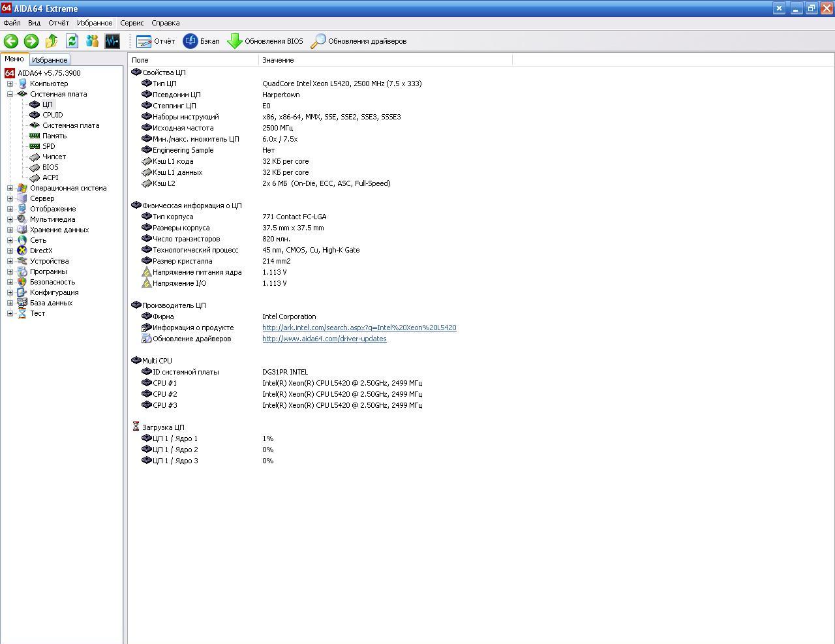Image resolution: width=835 pixels, height=644 pixels.
Task: Click warning icon for Напряжение I/O
Action: pyautogui.click(x=147, y=283)
